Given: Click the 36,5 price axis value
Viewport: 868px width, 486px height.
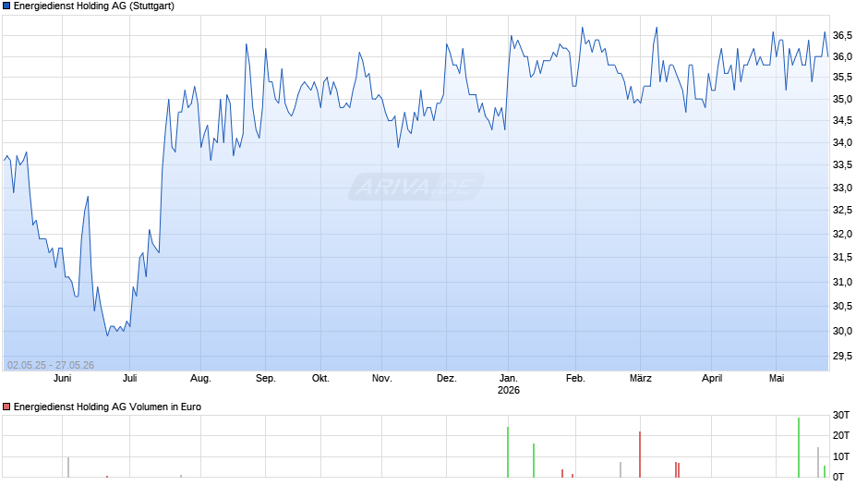Looking at the screenshot, I should (842, 35).
